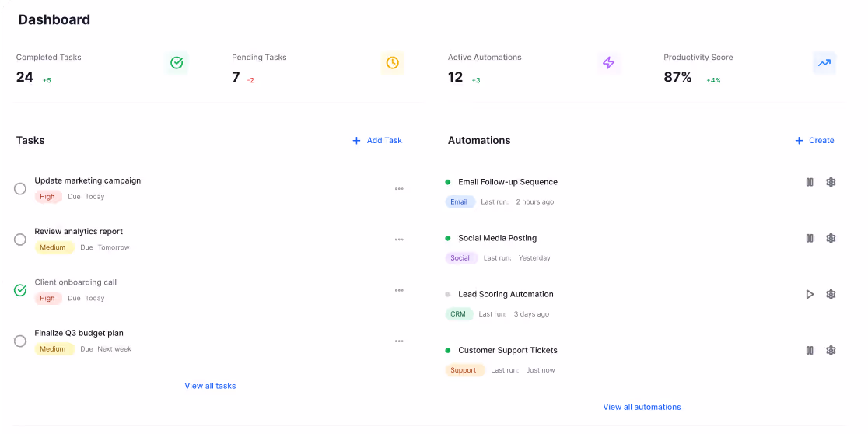Click the +3 change indicator
The image size is (868, 434).
pos(476,80)
